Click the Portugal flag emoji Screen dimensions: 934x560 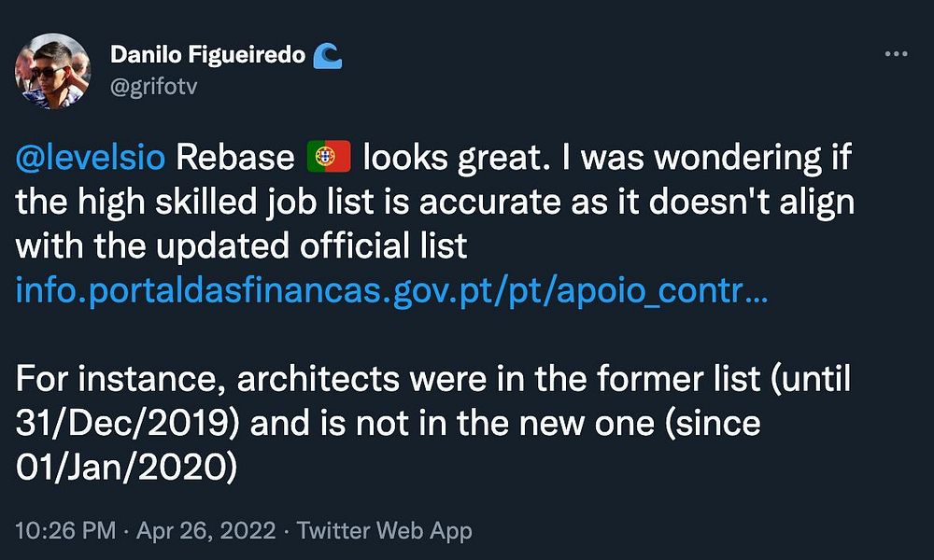[328, 158]
